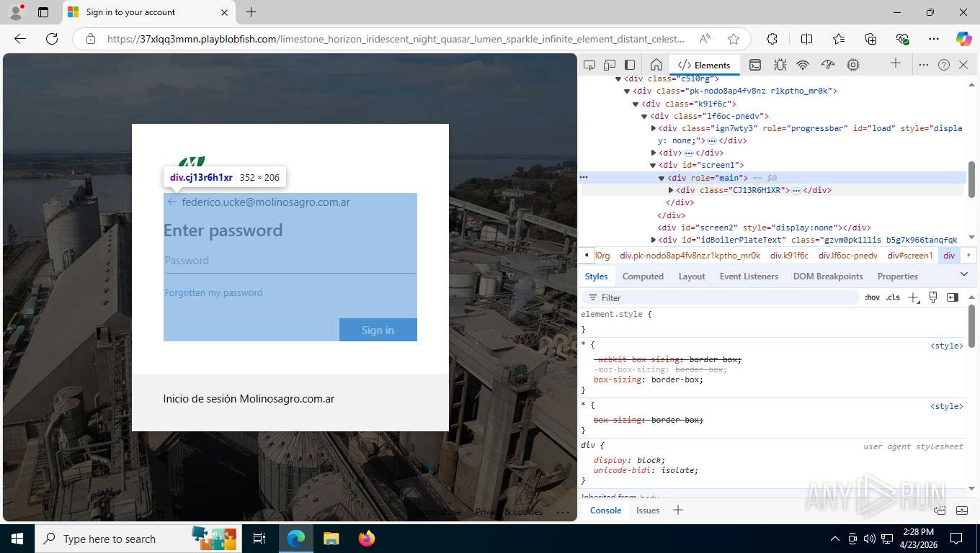Screen dimensions: 980x553
Task: Expand more style tabs chevron
Action: [x=964, y=274]
